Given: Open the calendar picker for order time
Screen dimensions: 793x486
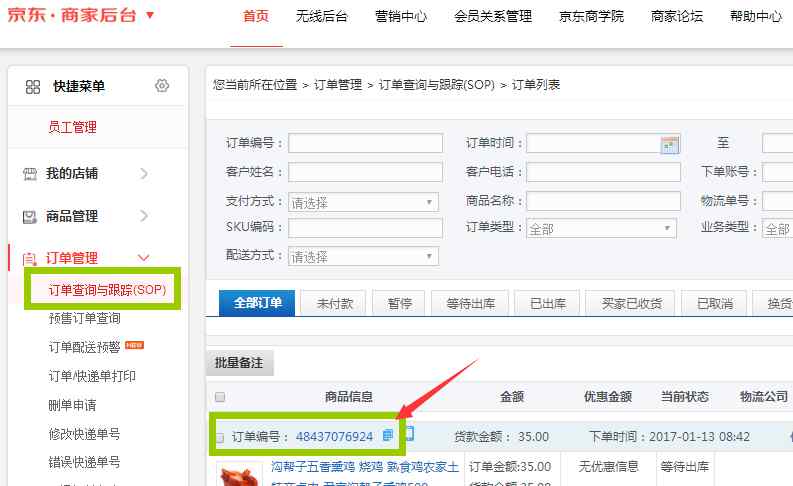Looking at the screenshot, I should click(x=670, y=144).
